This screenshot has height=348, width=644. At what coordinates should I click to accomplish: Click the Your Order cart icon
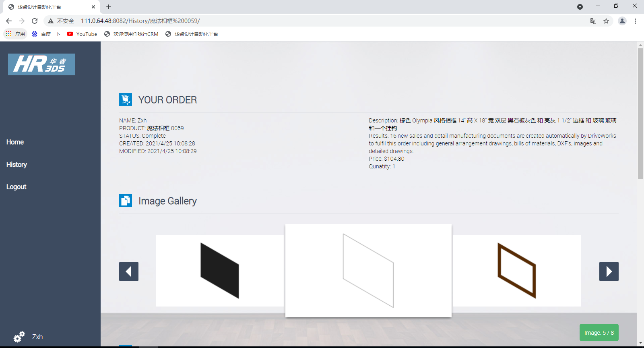pyautogui.click(x=126, y=99)
